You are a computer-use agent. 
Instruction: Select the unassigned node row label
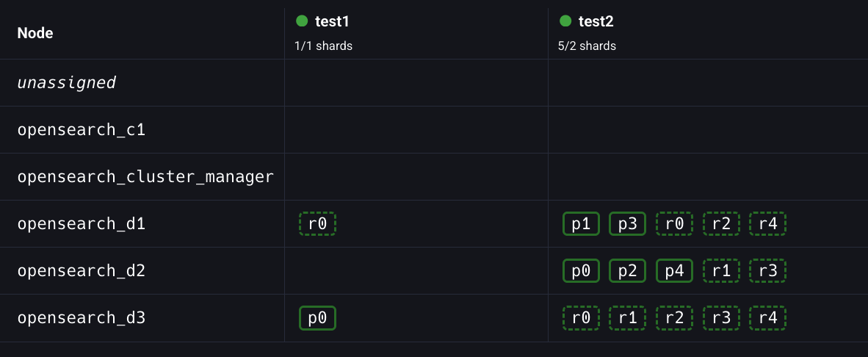[67, 83]
